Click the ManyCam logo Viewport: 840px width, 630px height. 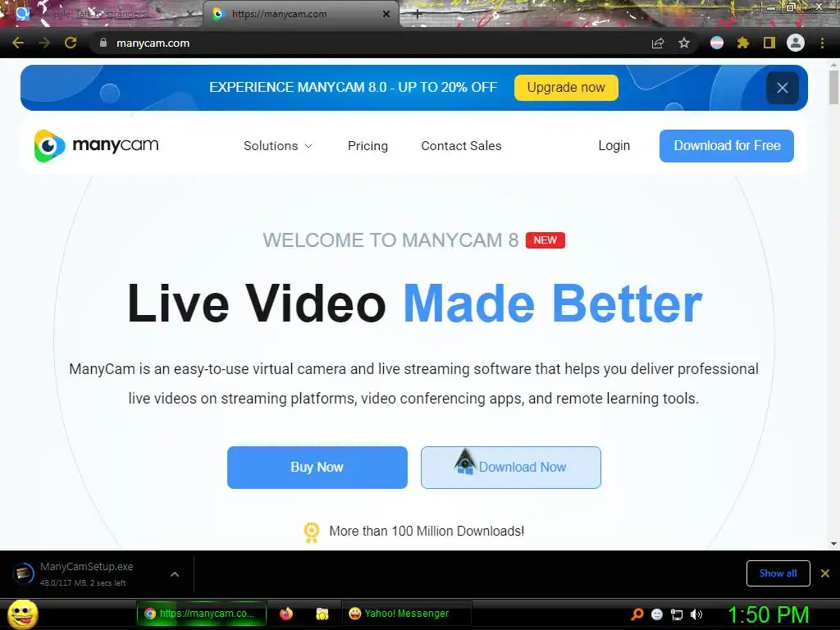(97, 146)
